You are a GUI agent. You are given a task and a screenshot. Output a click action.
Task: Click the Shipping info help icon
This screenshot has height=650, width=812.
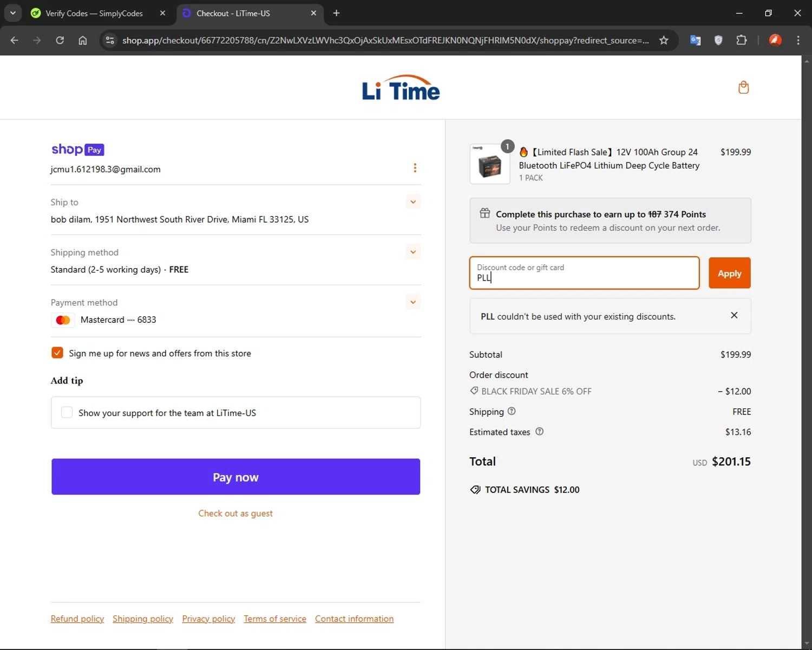point(512,411)
